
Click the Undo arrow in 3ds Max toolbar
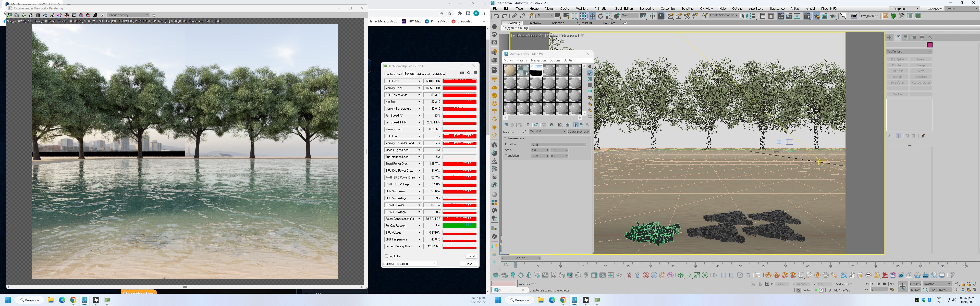click(496, 16)
